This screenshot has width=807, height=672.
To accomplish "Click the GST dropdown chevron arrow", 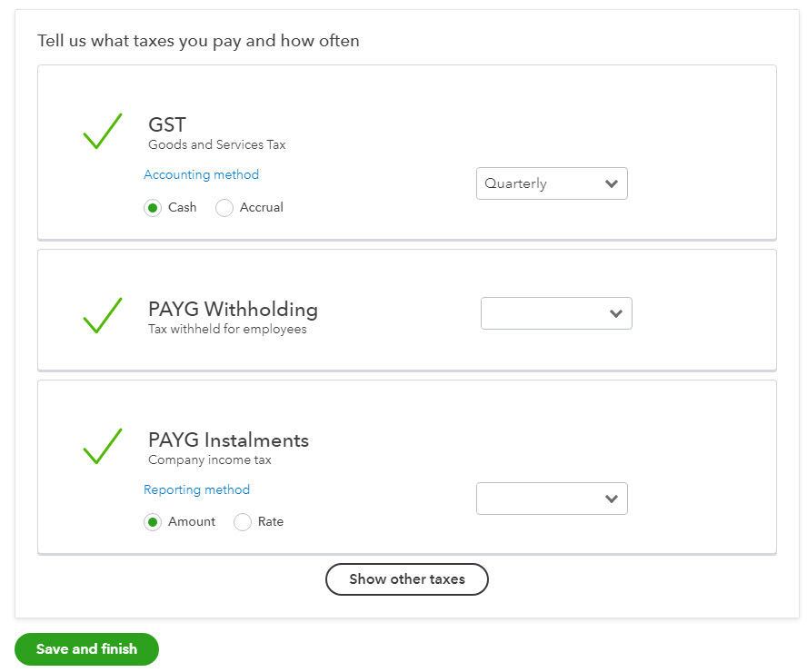I will (x=613, y=183).
